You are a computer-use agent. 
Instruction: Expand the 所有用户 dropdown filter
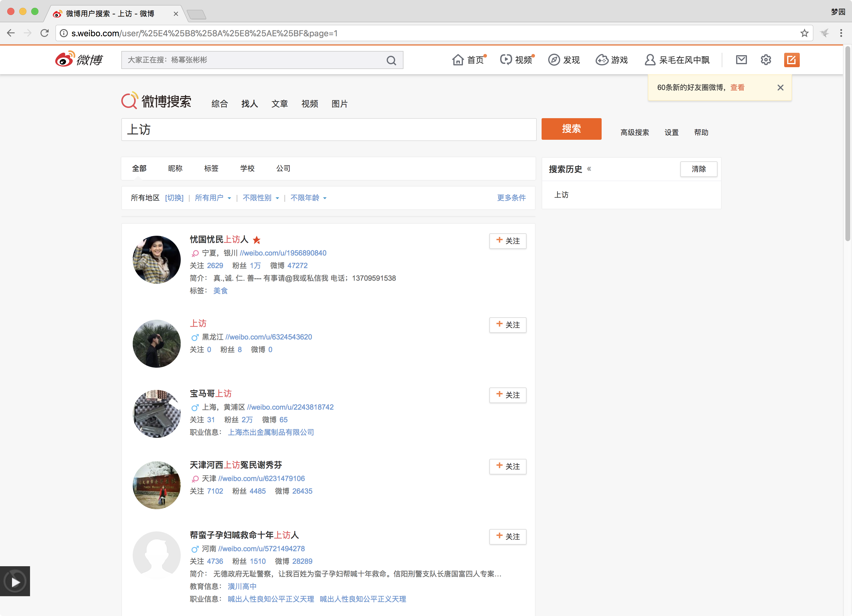pos(213,198)
